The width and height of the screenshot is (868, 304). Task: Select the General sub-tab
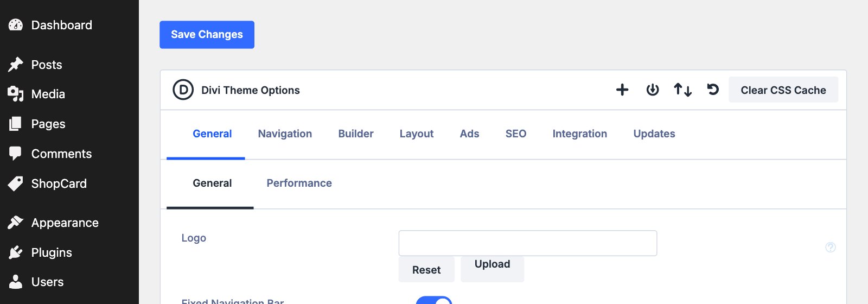pyautogui.click(x=212, y=183)
